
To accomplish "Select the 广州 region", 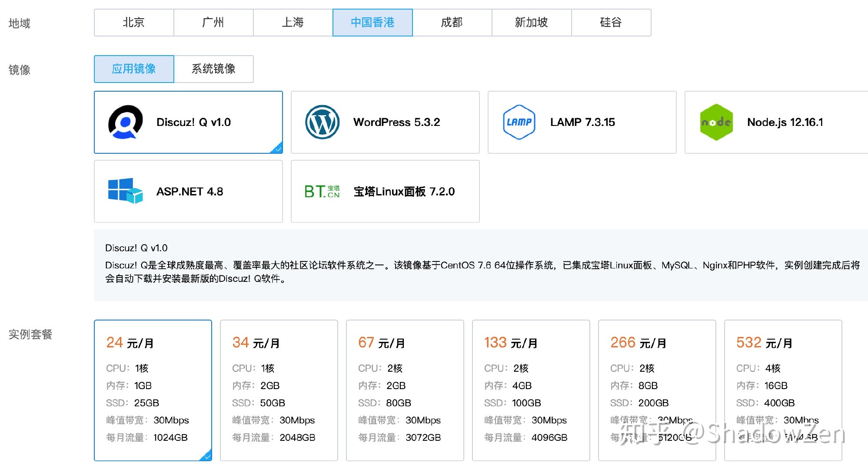I will click(x=213, y=23).
